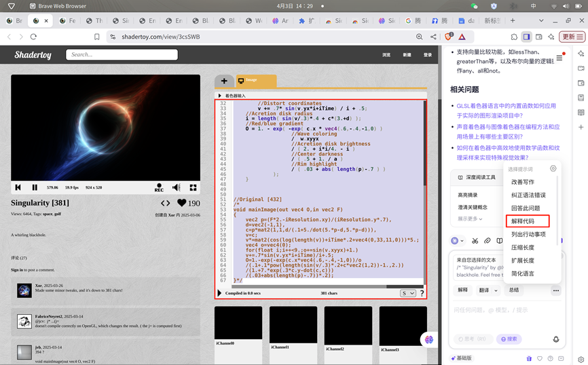The height and width of the screenshot is (365, 588).
Task: Toggle 思考 (R1) reasoning mode
Action: [473, 339]
